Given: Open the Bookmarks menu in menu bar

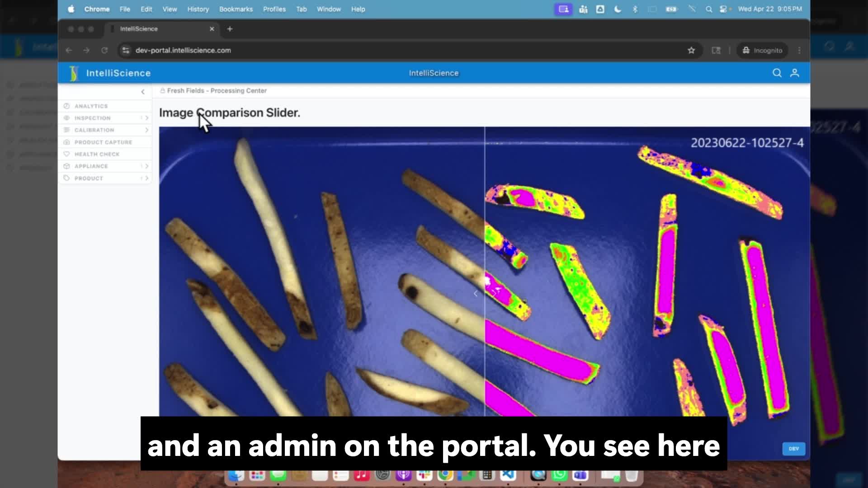Looking at the screenshot, I should (236, 9).
